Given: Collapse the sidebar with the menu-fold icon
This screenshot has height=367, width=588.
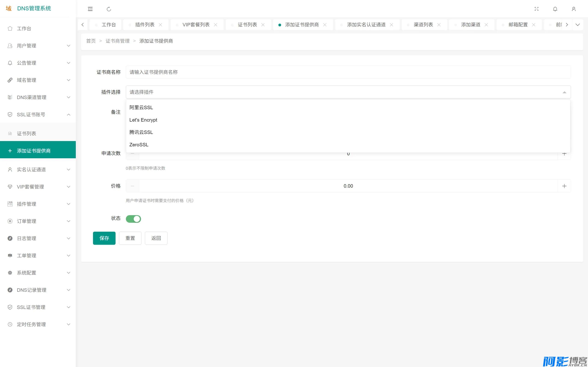Looking at the screenshot, I should (90, 9).
